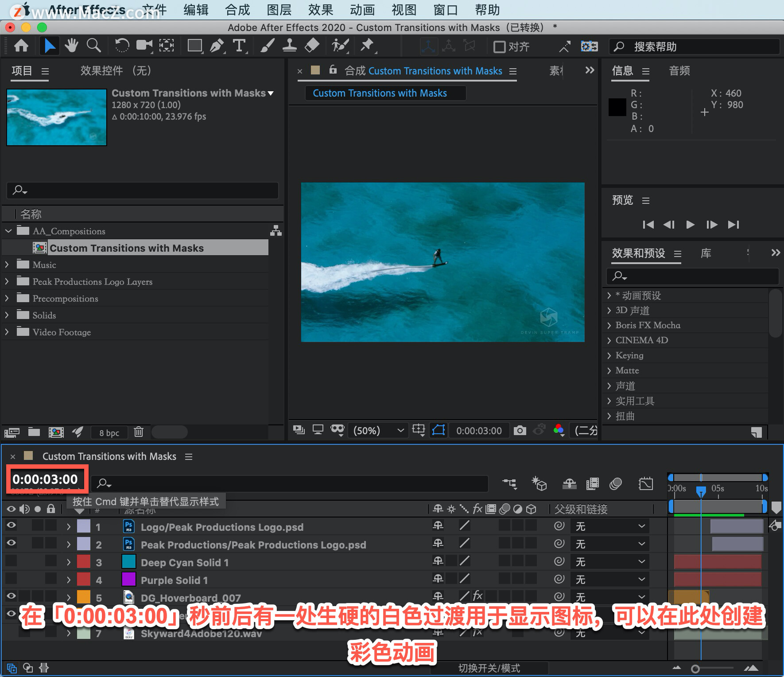Toggle frame blending for all layers
Image resolution: width=784 pixels, height=677 pixels.
[592, 483]
